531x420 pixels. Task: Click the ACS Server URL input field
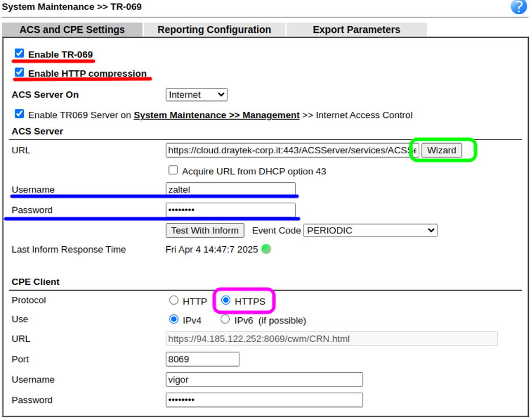tap(292, 150)
